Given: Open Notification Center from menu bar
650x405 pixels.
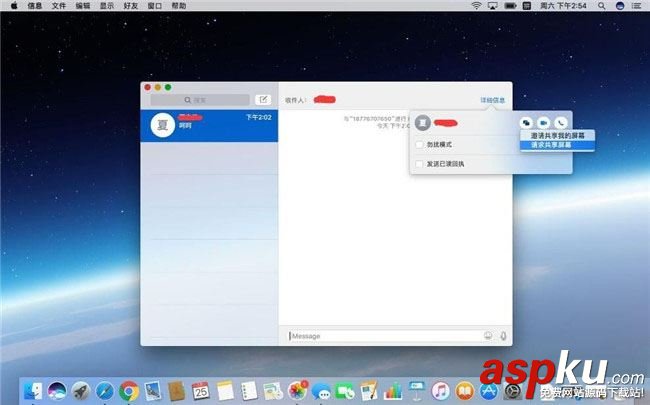Looking at the screenshot, I should click(637, 6).
